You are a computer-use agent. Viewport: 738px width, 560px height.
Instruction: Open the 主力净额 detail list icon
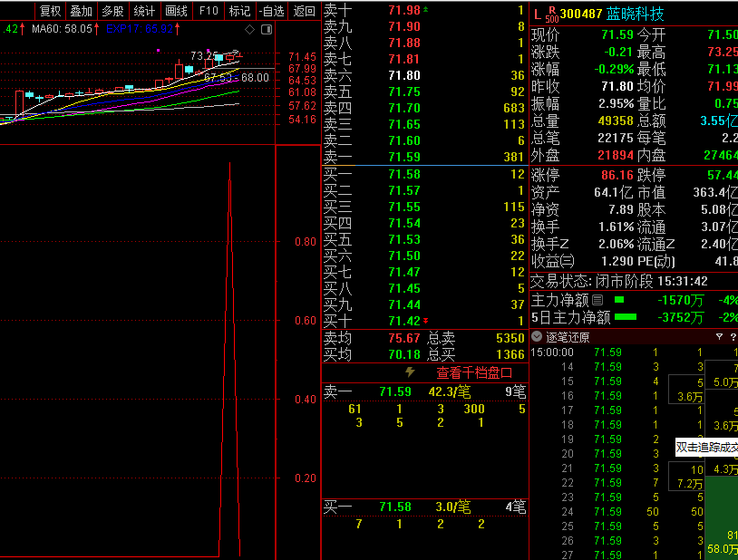pos(597,299)
